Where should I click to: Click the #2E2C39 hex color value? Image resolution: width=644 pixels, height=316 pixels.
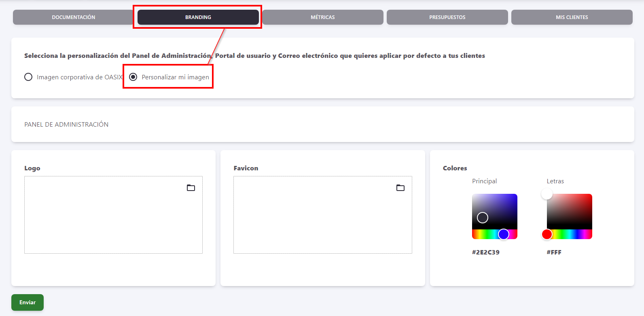(486, 252)
